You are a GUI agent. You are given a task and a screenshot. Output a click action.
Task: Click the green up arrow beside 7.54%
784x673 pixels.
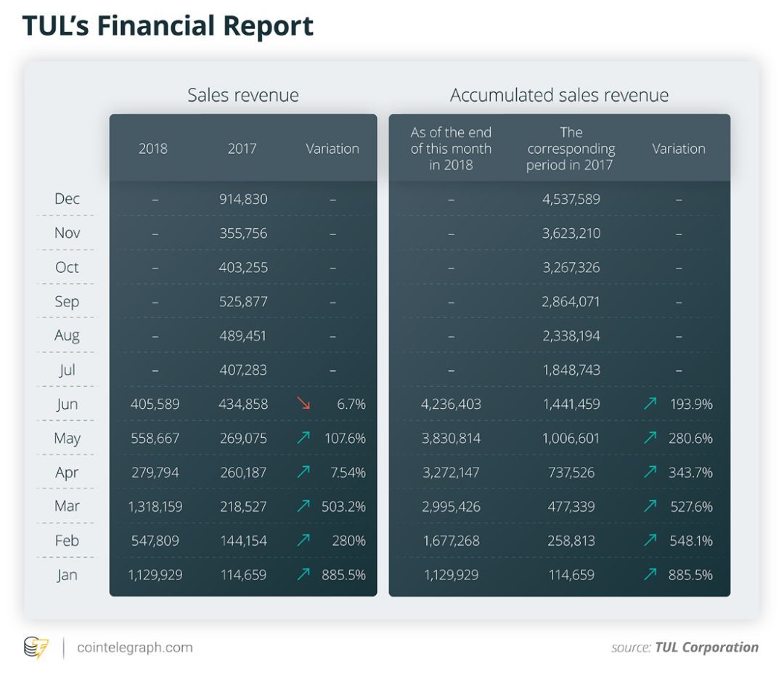click(303, 471)
